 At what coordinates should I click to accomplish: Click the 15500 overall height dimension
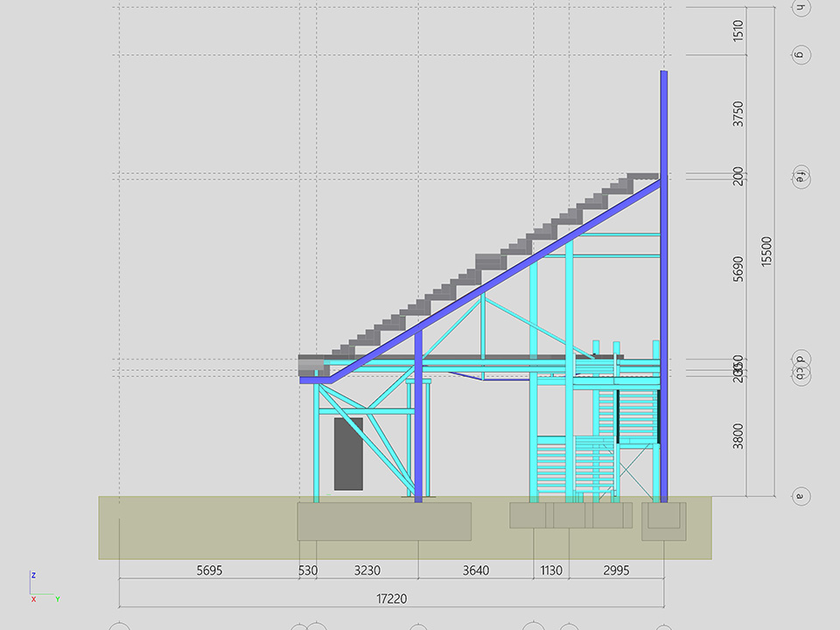(766, 253)
